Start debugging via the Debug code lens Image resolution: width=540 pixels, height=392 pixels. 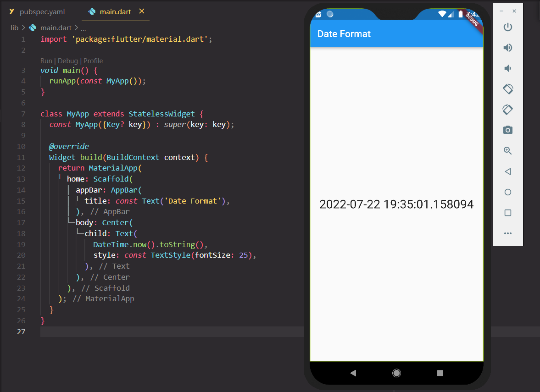[67, 61]
